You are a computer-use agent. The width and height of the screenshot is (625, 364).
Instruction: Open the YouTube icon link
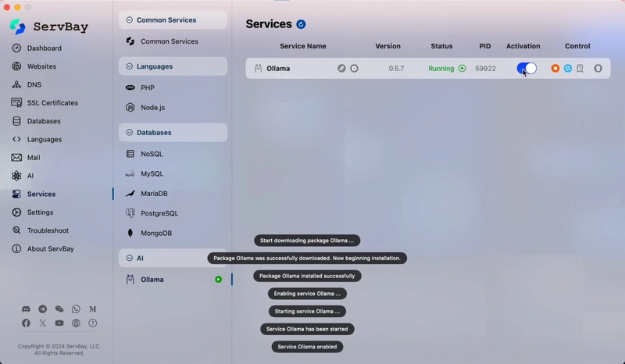[x=59, y=323]
